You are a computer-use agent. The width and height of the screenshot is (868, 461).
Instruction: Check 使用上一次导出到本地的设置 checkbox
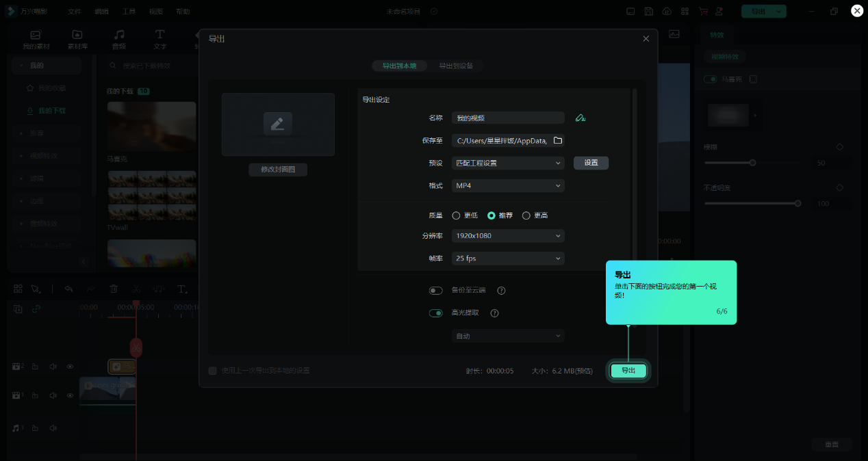[x=212, y=371]
